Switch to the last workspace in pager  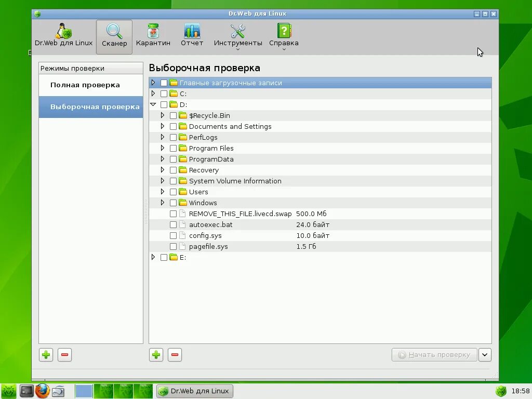click(143, 391)
